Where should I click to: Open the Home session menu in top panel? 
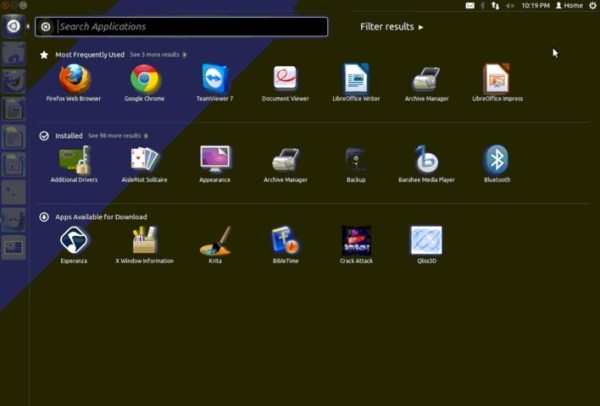571,5
